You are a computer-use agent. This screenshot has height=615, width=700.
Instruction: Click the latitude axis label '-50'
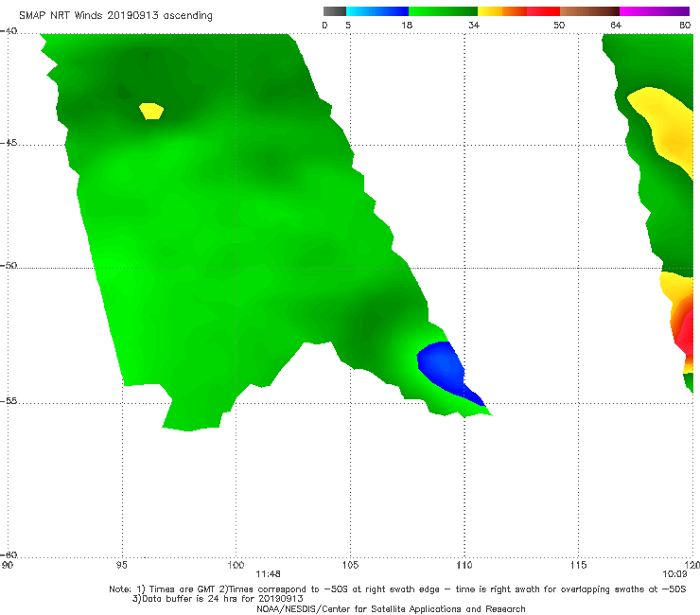[9, 265]
